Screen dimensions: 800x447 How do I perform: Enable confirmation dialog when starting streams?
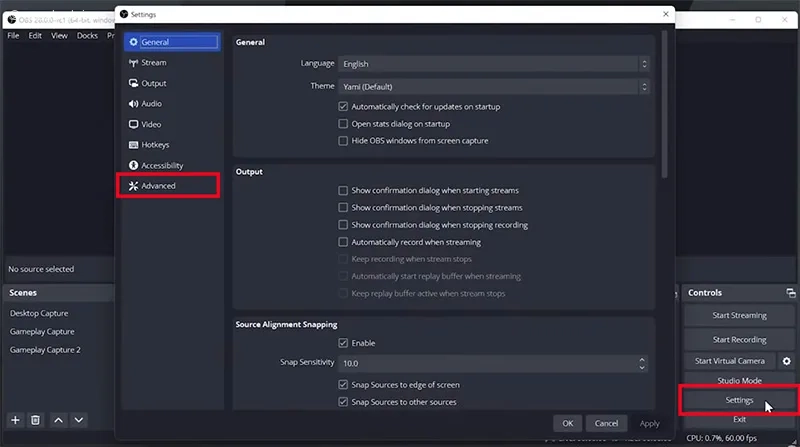343,190
